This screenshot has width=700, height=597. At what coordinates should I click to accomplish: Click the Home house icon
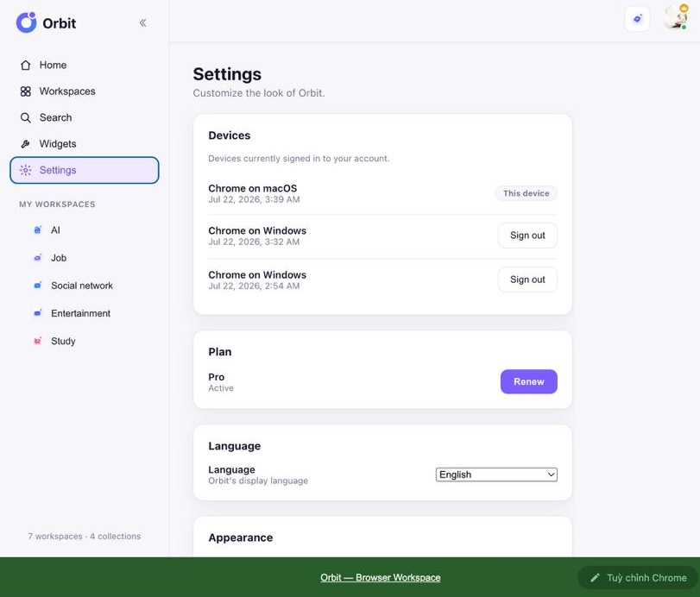25,66
